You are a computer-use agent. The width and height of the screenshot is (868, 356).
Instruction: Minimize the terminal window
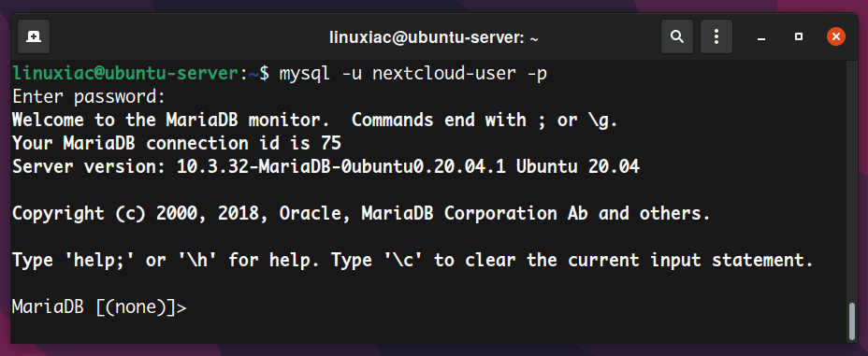tap(762, 37)
